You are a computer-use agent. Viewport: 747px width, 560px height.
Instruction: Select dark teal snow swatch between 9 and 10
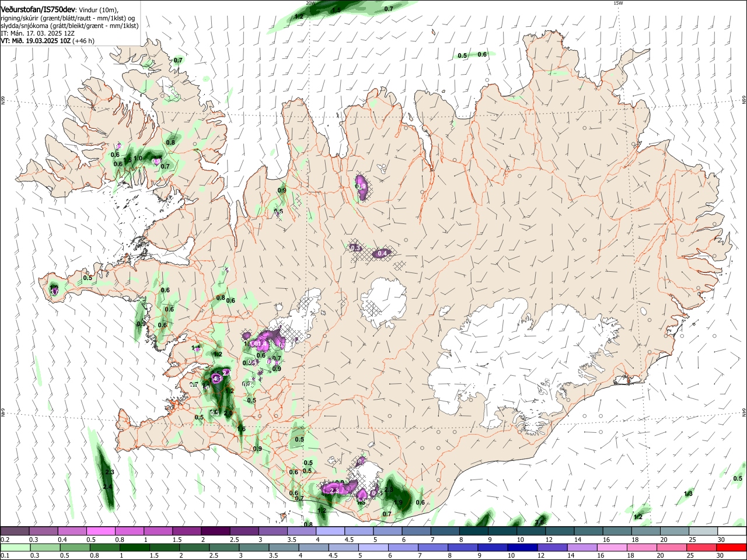point(501,531)
